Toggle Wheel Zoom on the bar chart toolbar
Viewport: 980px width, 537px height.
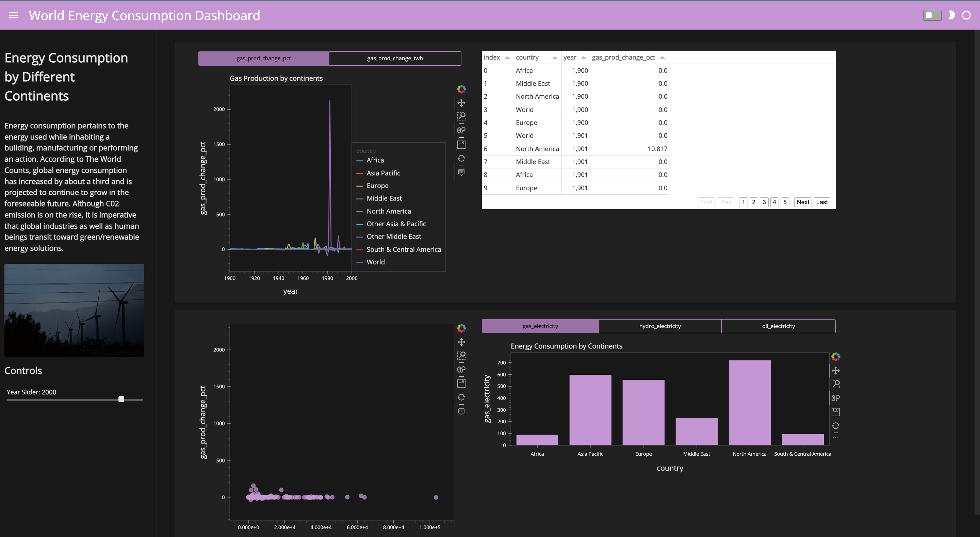coord(836,398)
